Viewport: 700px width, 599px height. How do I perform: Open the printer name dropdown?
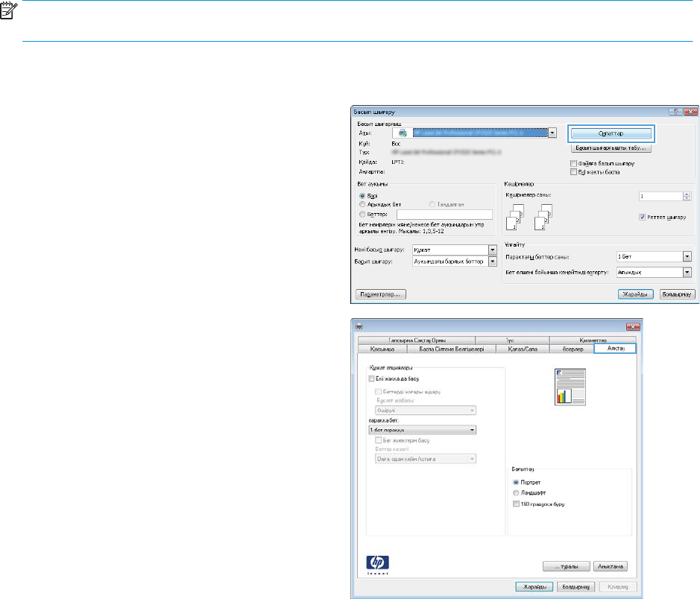(x=552, y=133)
